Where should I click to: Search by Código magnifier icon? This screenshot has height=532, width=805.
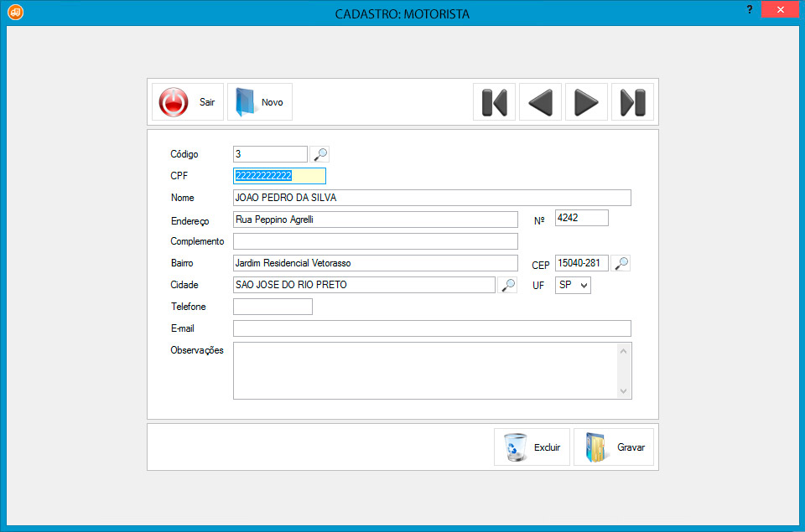pyautogui.click(x=320, y=154)
